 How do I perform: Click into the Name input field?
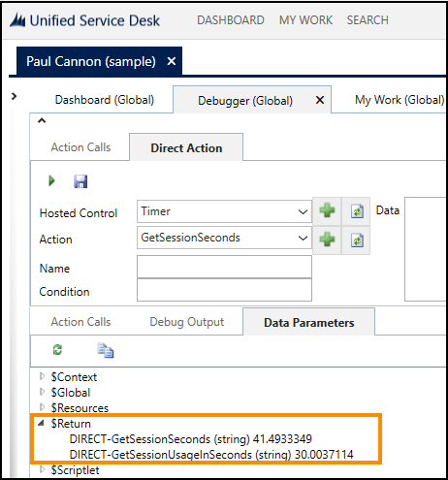(224, 267)
